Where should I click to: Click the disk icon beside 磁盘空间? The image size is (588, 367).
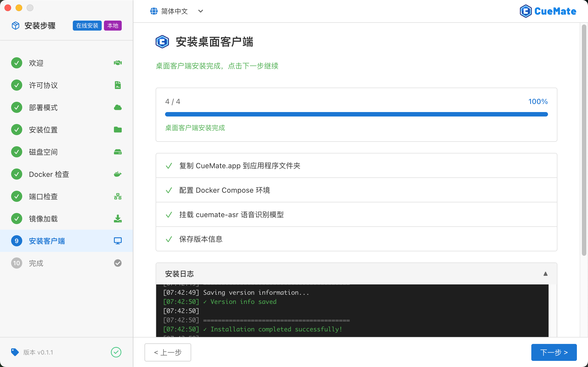point(118,152)
